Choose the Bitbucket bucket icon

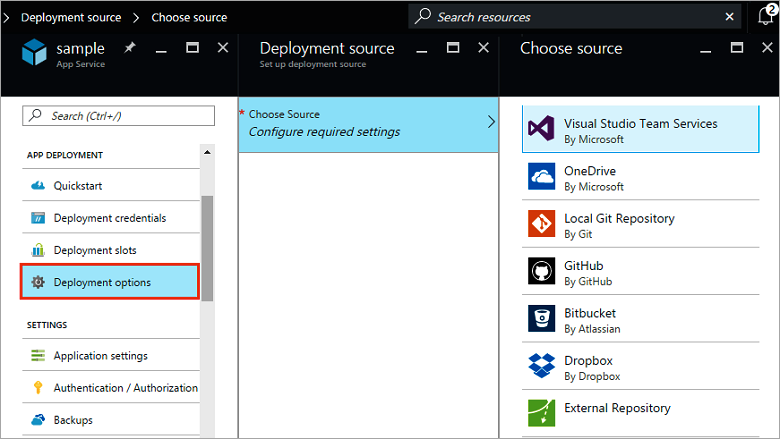click(541, 319)
